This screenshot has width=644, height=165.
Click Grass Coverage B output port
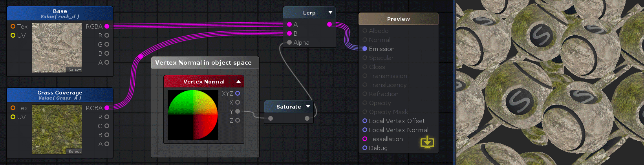(107, 135)
